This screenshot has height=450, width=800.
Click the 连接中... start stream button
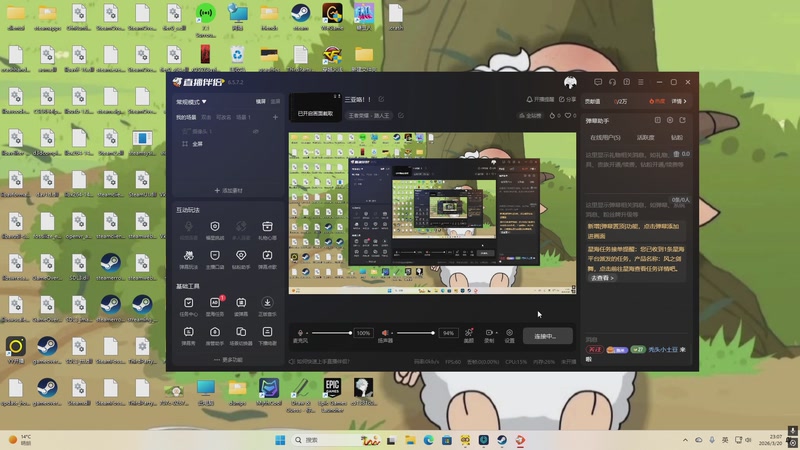click(547, 336)
